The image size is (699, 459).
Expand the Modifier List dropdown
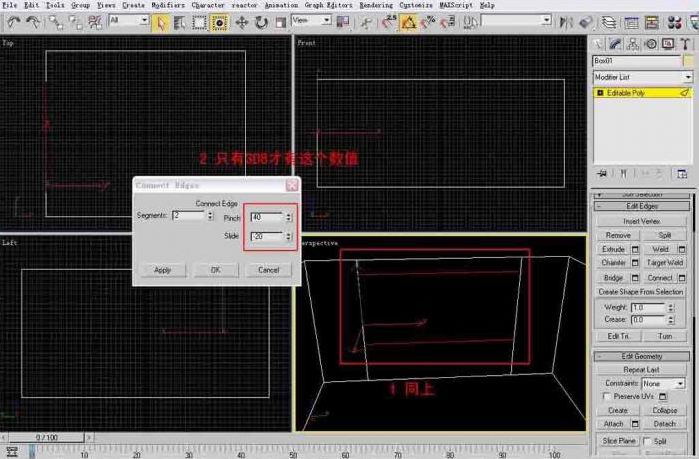[688, 77]
